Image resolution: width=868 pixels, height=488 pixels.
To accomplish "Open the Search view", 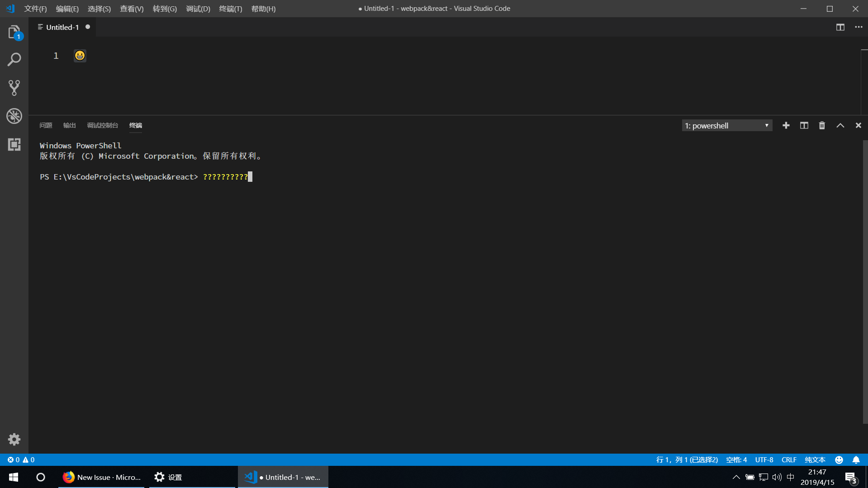I will pos(14,59).
